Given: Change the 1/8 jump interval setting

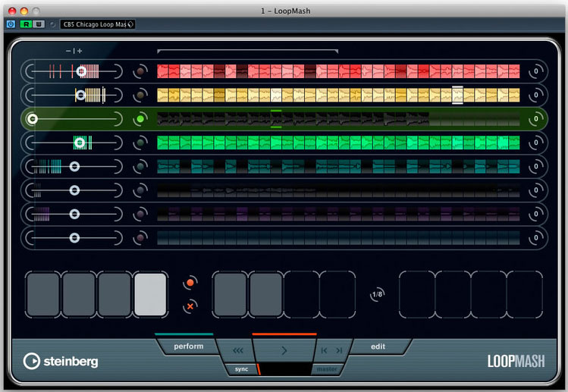Looking at the screenshot, I should click(x=377, y=294).
